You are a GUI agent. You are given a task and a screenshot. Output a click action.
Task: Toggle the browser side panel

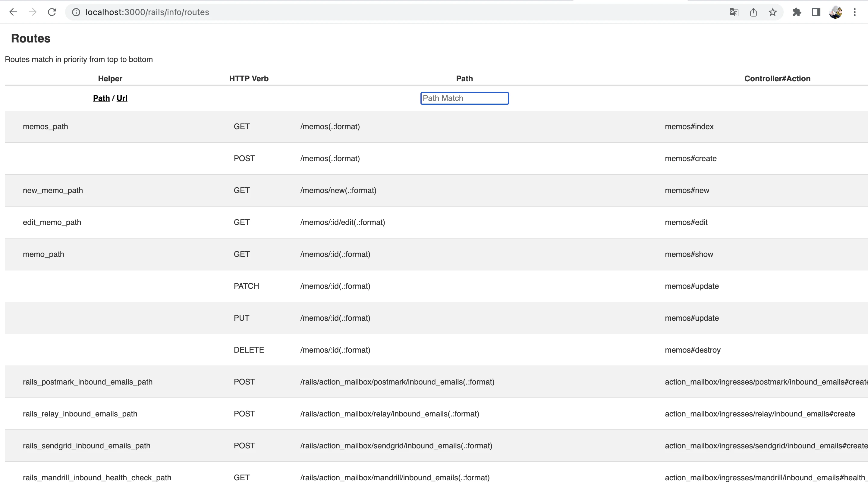[816, 12]
